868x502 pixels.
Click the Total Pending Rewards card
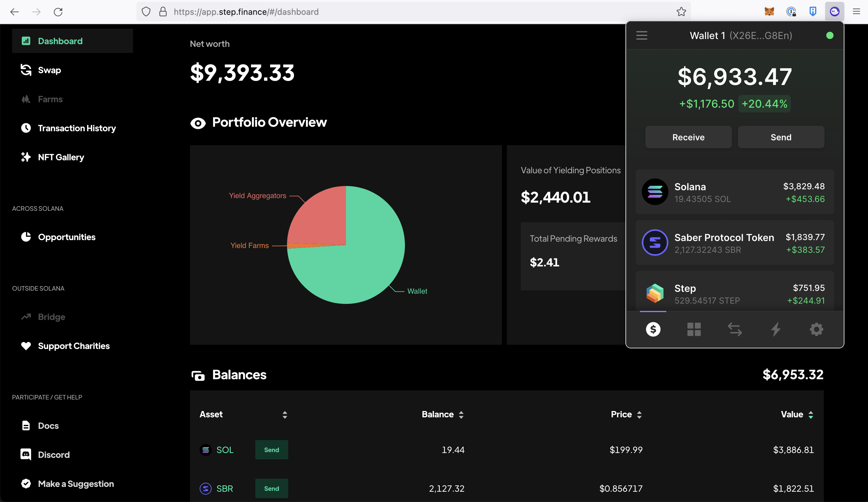(573, 256)
